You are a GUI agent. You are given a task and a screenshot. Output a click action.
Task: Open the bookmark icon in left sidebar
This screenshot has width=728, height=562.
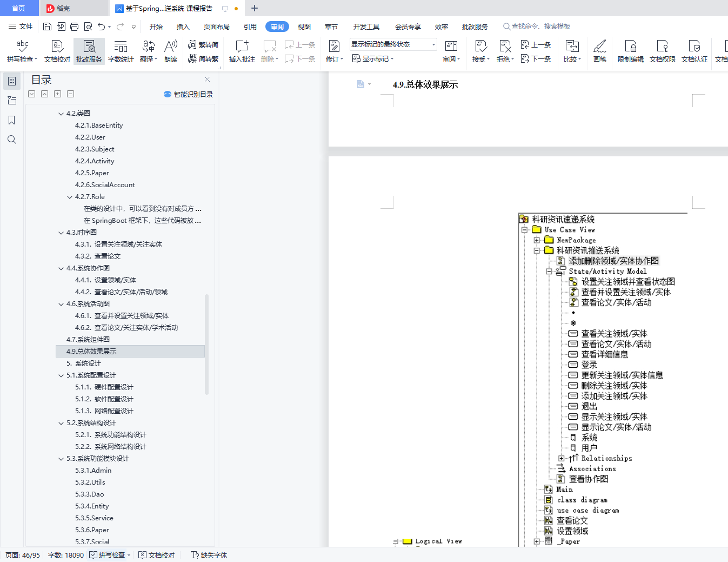click(x=12, y=120)
